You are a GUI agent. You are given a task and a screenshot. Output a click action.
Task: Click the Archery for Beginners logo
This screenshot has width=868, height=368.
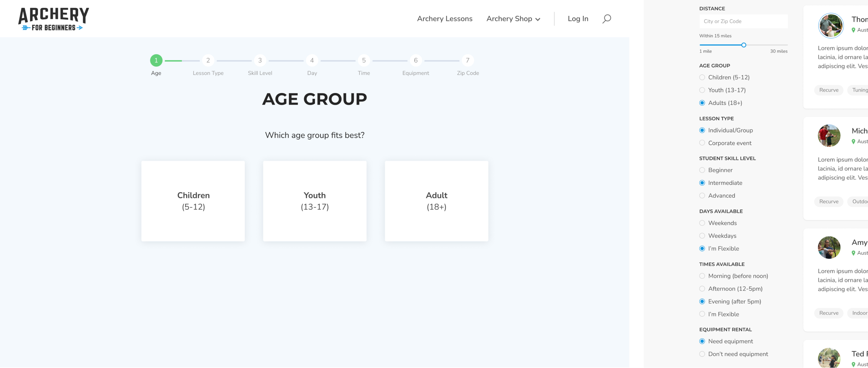pyautogui.click(x=54, y=19)
